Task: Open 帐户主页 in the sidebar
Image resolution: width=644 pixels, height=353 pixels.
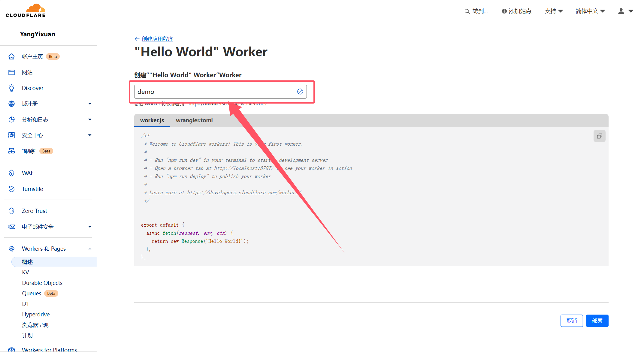Action: [x=32, y=56]
